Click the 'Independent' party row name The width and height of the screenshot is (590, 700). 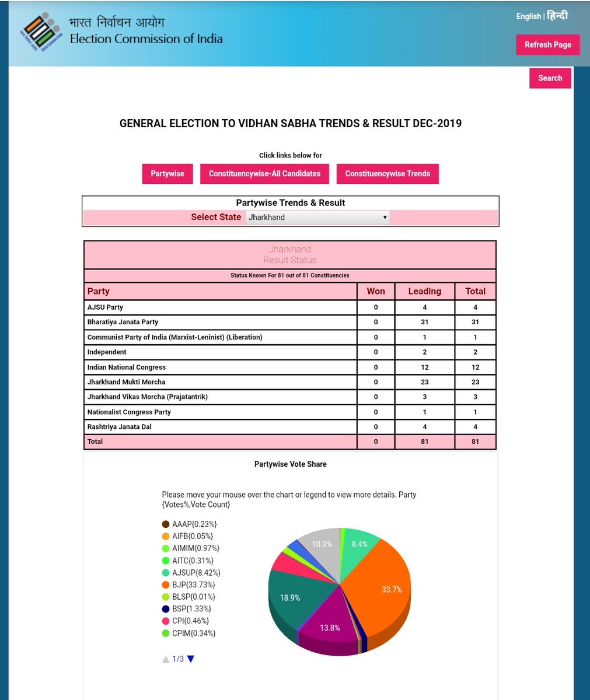click(107, 352)
